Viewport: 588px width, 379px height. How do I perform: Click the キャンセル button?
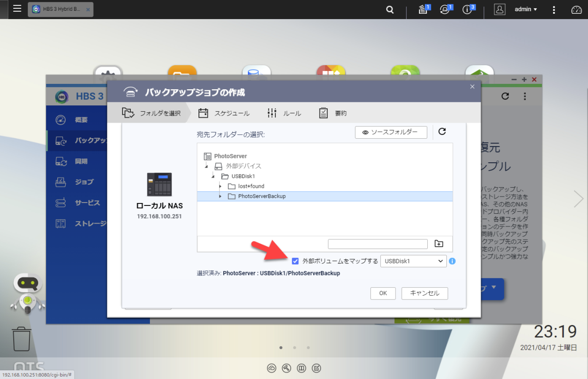pos(424,293)
